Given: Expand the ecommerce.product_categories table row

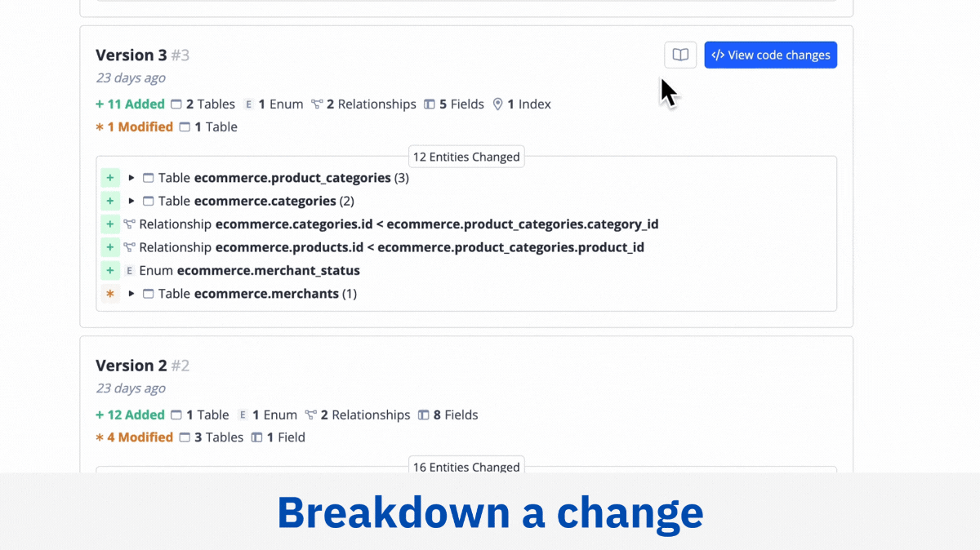Looking at the screenshot, I should pos(131,178).
